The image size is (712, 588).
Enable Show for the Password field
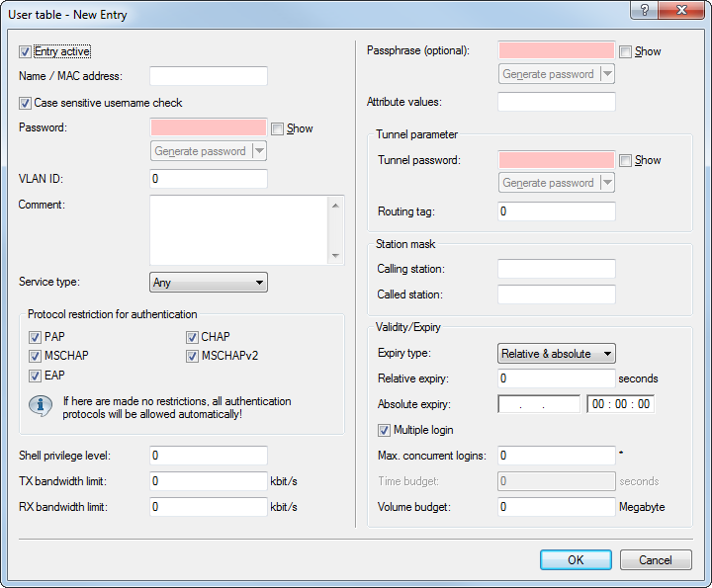click(x=278, y=128)
